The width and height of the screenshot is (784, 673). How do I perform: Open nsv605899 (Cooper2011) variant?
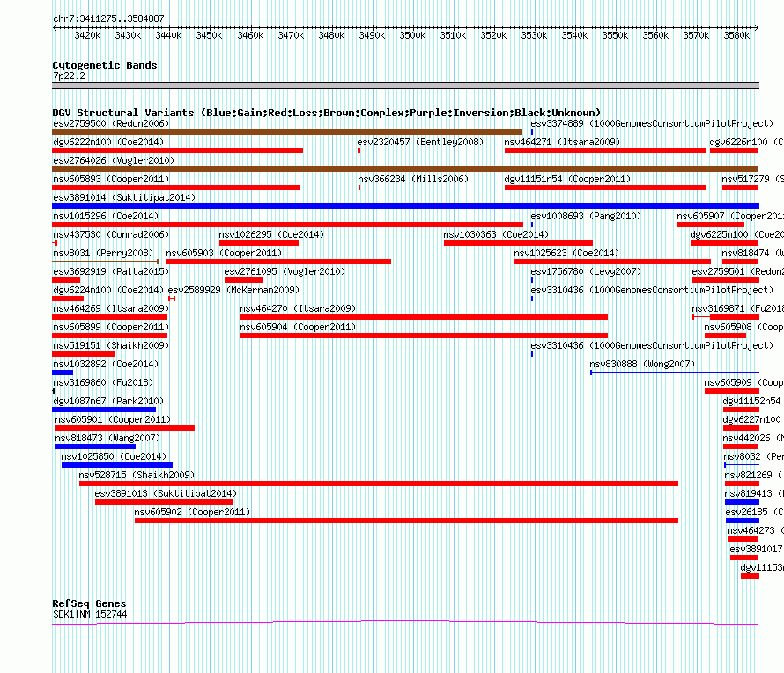(111, 327)
